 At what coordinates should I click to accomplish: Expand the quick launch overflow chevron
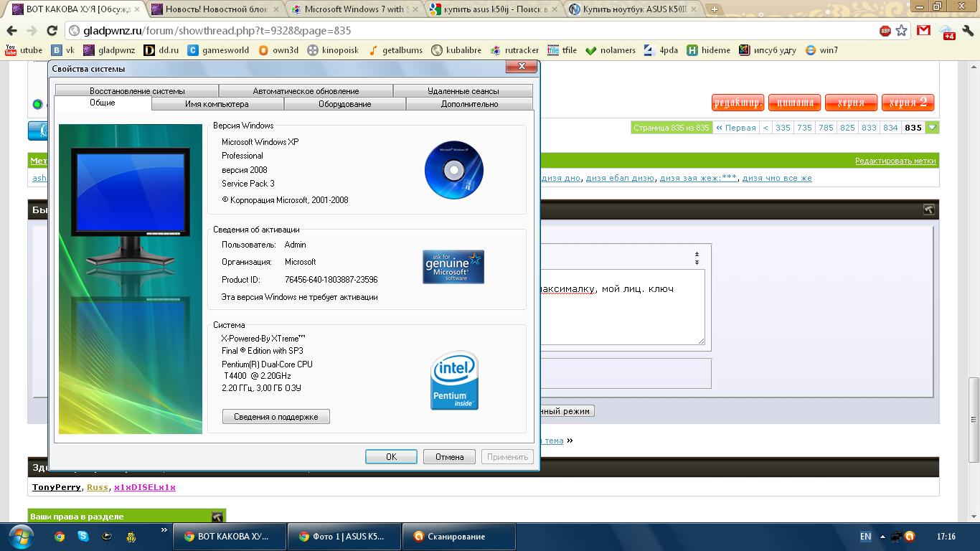[164, 531]
